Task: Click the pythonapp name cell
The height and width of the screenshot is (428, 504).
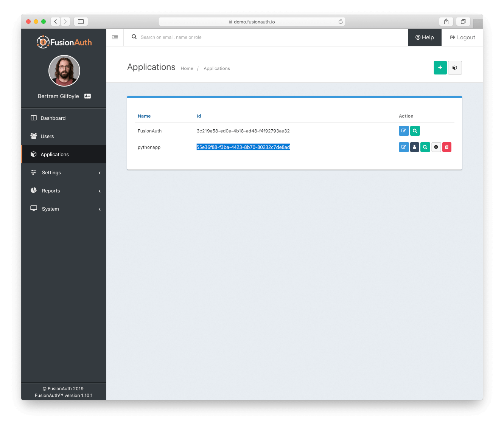Action: point(149,147)
